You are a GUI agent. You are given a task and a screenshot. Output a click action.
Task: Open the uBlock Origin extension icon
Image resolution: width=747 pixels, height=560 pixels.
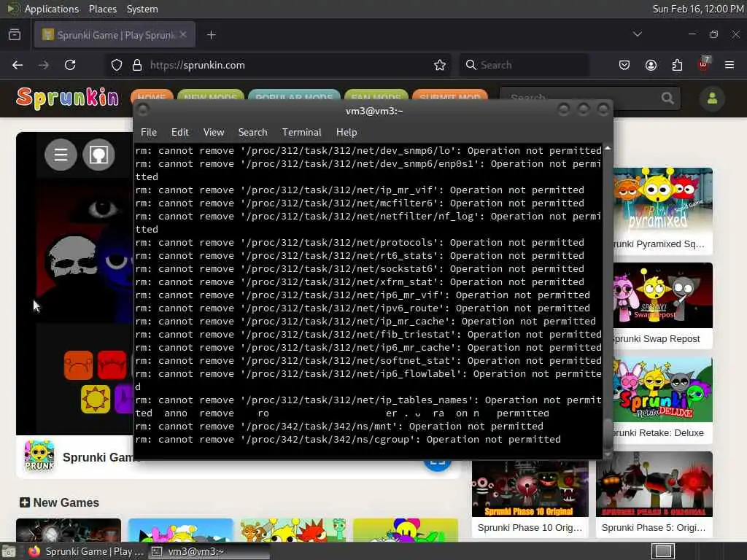(x=704, y=64)
